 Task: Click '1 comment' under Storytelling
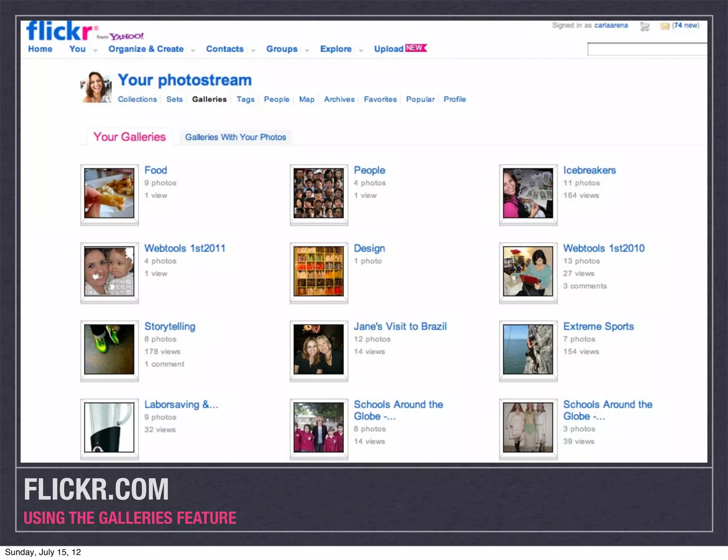pyautogui.click(x=164, y=364)
